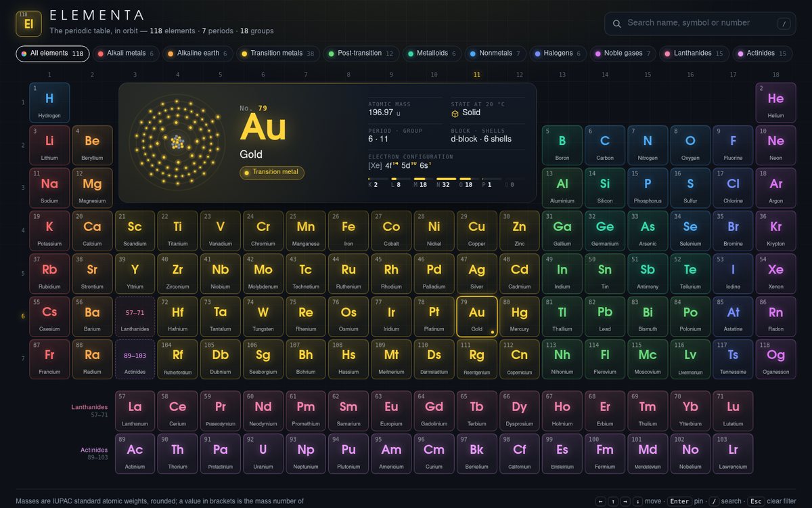The image size is (812, 508).
Task: Click the right arrow key hint
Action: pos(625,501)
